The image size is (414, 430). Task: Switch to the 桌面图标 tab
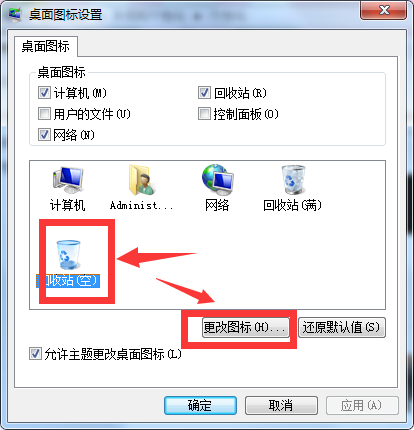coord(46,46)
